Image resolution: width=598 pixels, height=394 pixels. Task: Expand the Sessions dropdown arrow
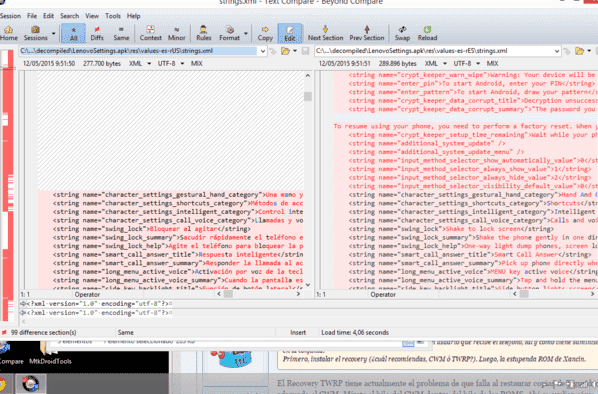coord(53,34)
